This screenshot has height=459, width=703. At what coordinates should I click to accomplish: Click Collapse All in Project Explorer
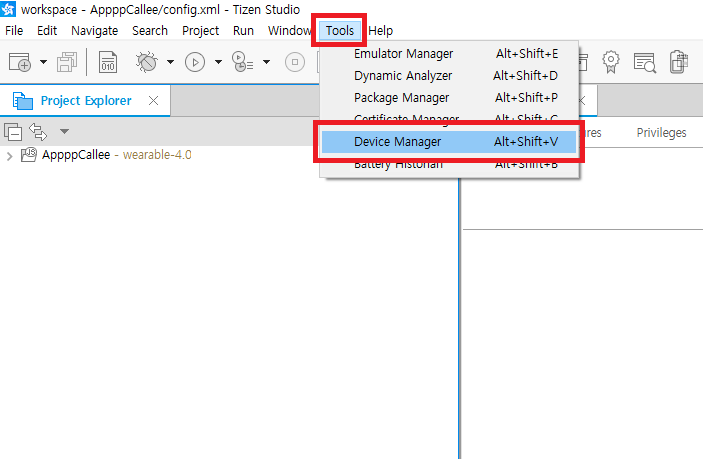pos(13,132)
